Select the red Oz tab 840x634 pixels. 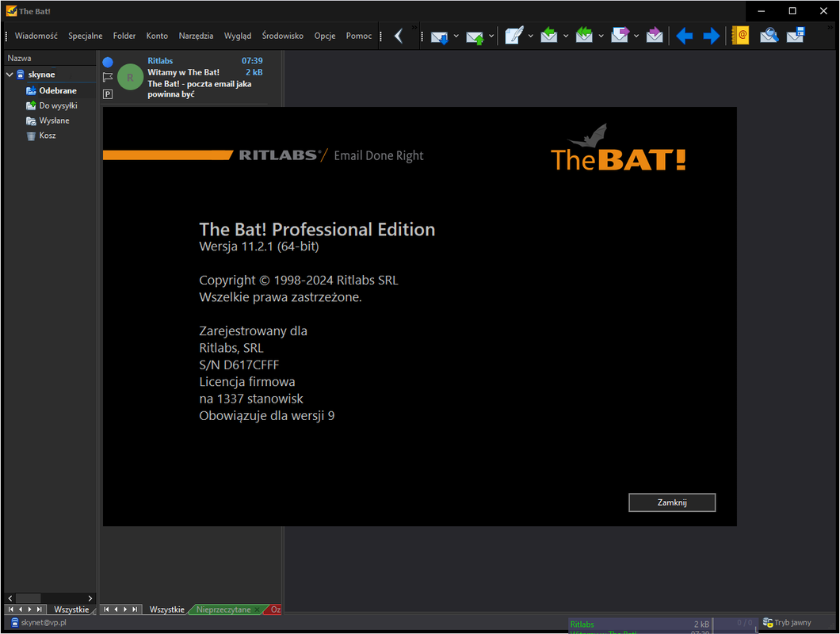275,609
